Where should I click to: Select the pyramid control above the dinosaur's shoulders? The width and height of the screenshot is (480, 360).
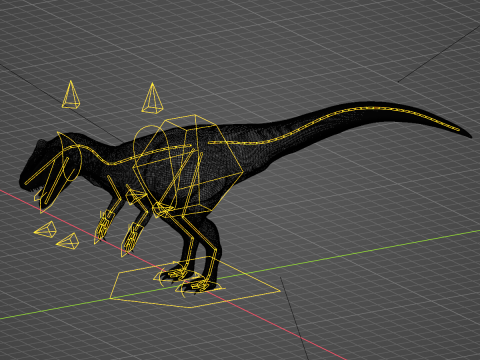click(152, 99)
